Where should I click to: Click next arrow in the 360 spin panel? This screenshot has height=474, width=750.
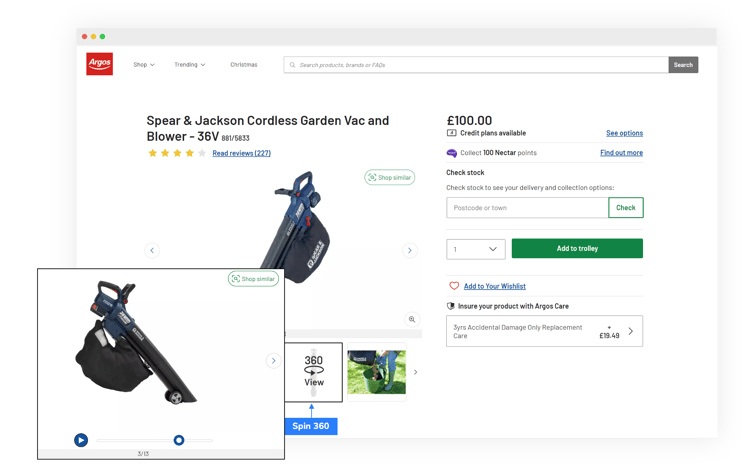click(273, 361)
